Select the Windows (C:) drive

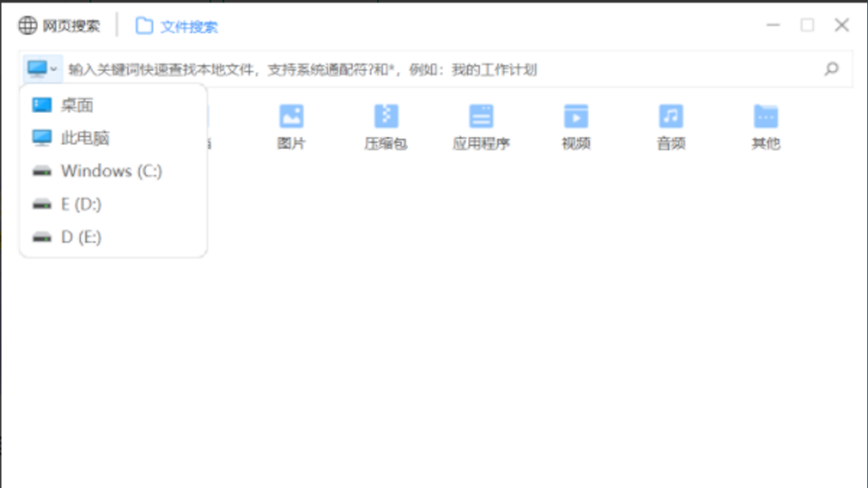tap(111, 171)
